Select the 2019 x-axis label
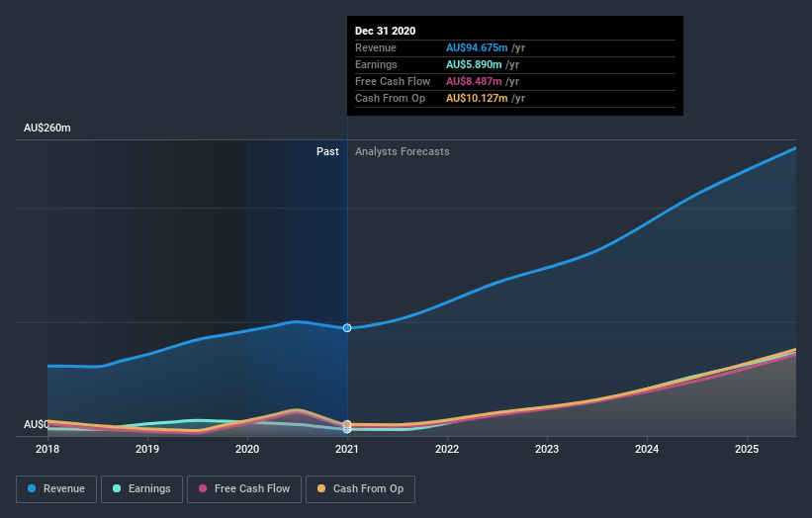Image resolution: width=812 pixels, height=518 pixels. click(x=147, y=449)
